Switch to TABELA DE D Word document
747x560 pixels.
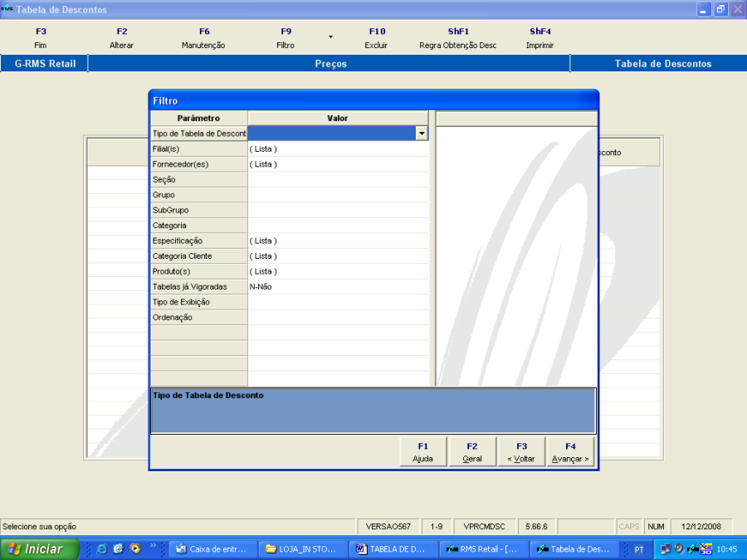coord(393,549)
